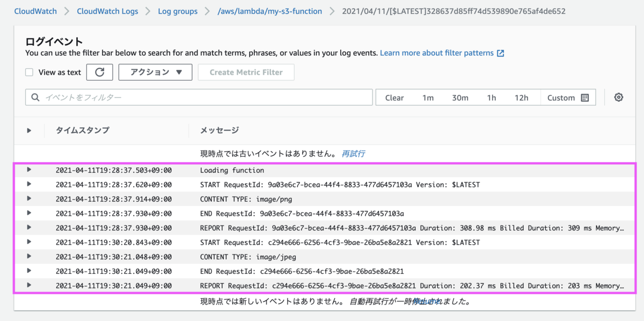Image resolution: width=644 pixels, height=321 pixels.
Task: Click the REPORT message billed 309 ms
Action: pyautogui.click(x=412, y=228)
